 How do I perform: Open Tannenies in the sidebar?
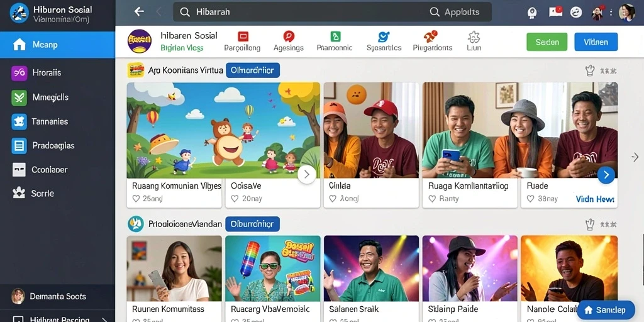pyautogui.click(x=57, y=121)
